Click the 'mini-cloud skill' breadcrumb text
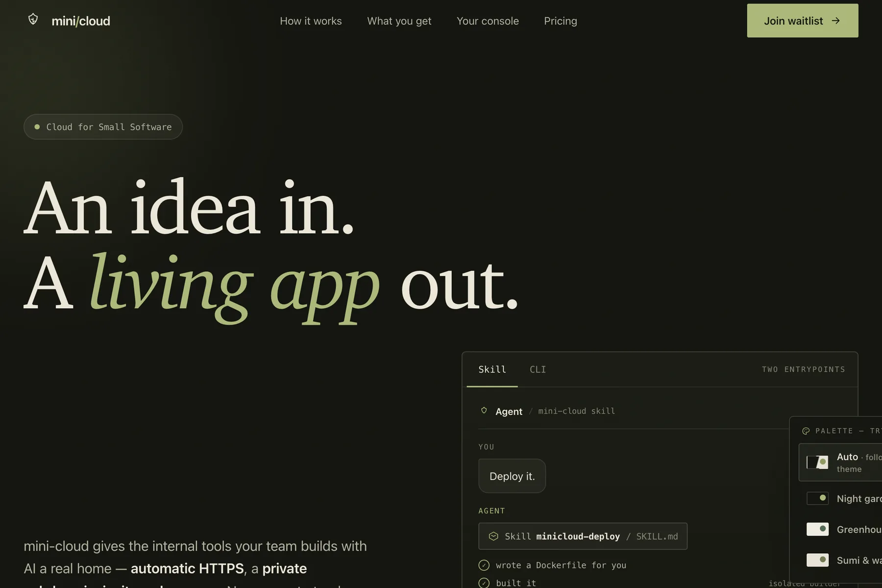The width and height of the screenshot is (882, 588). click(x=576, y=411)
